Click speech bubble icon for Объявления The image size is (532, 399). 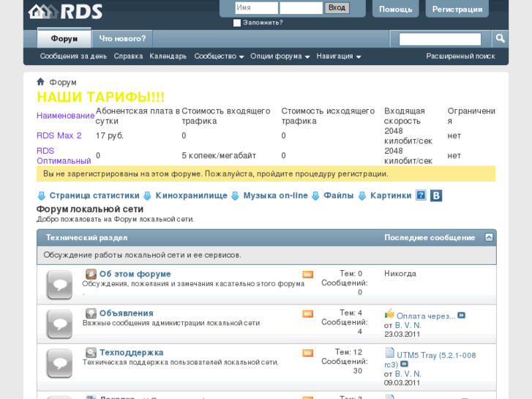[x=59, y=324]
